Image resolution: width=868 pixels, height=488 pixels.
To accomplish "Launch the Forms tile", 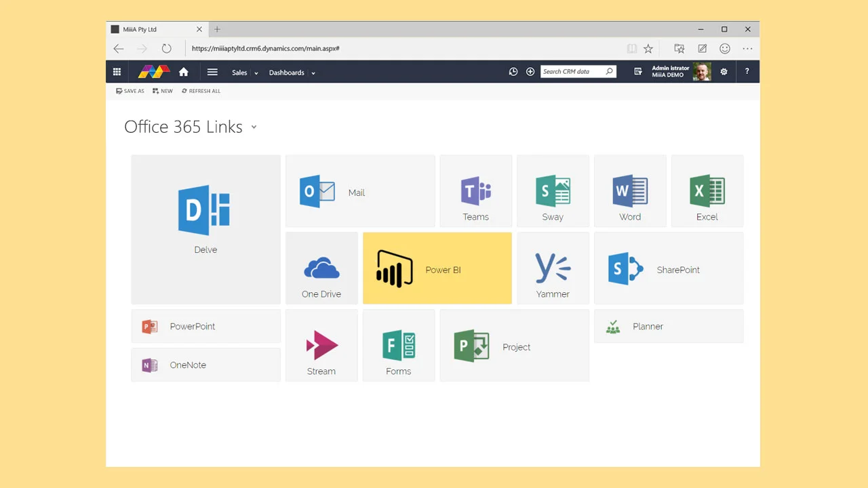I will click(x=399, y=346).
